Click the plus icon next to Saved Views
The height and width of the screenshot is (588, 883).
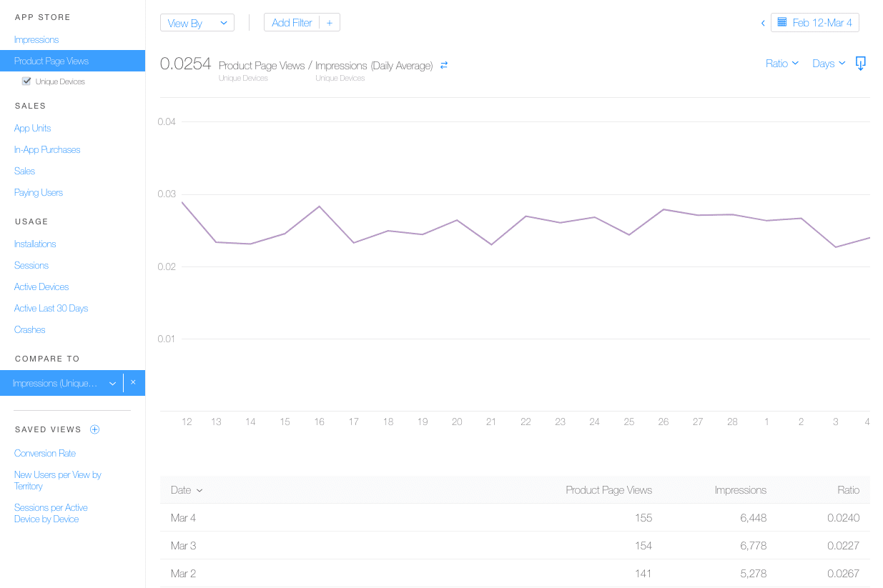click(x=94, y=429)
